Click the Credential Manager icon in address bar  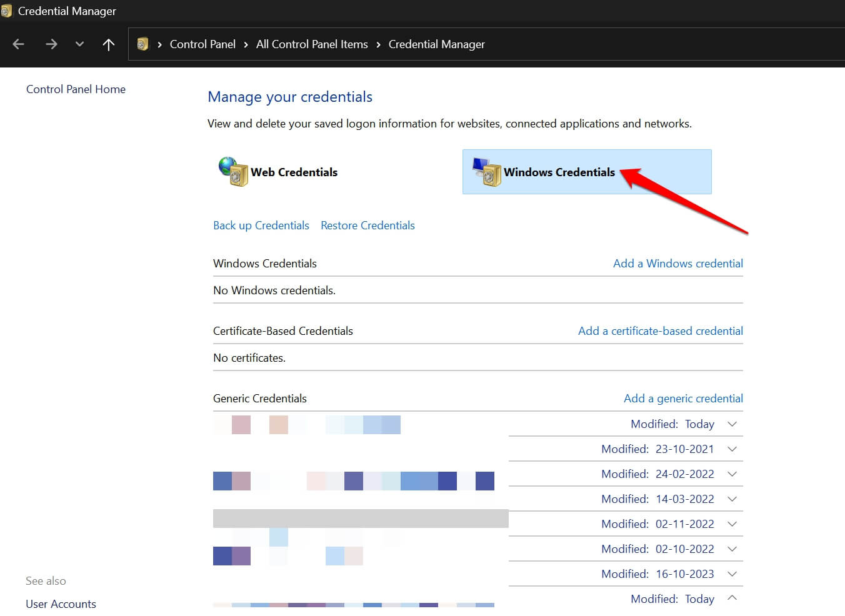(142, 44)
